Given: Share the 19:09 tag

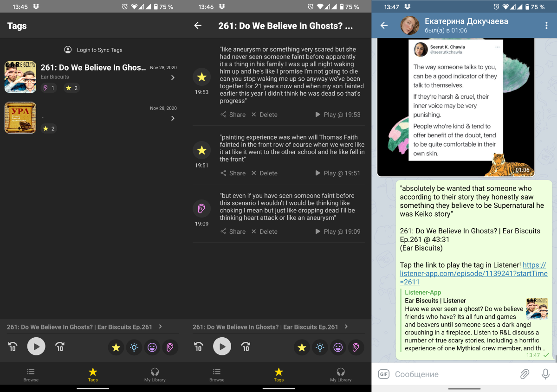Looking at the screenshot, I should [x=233, y=231].
